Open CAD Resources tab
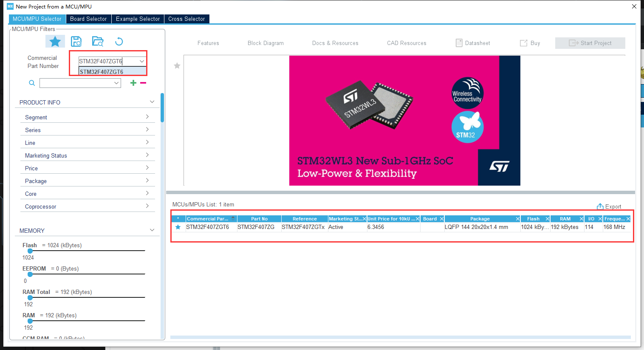The height and width of the screenshot is (350, 644). (407, 43)
